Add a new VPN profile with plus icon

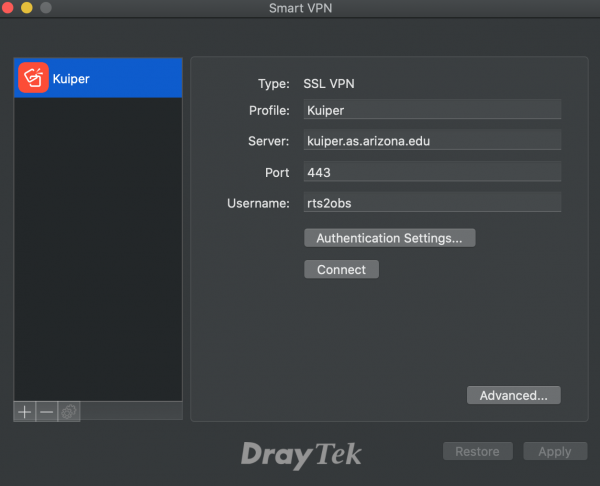[x=24, y=412]
